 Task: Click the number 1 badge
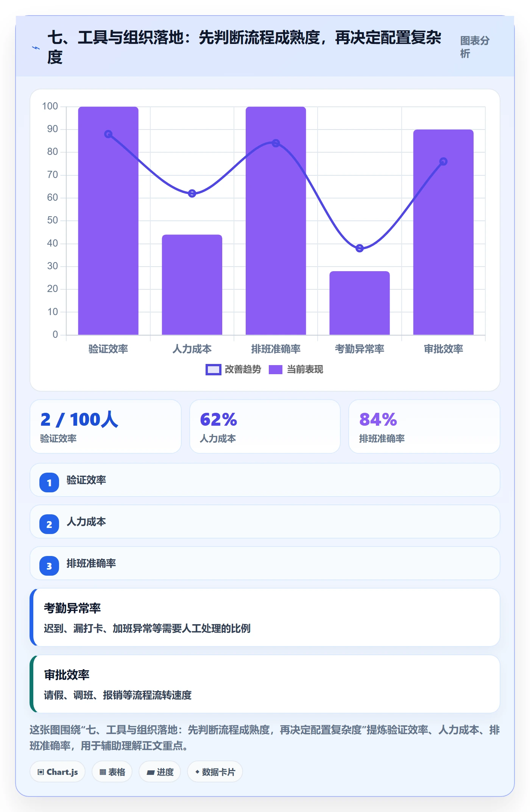tap(49, 483)
